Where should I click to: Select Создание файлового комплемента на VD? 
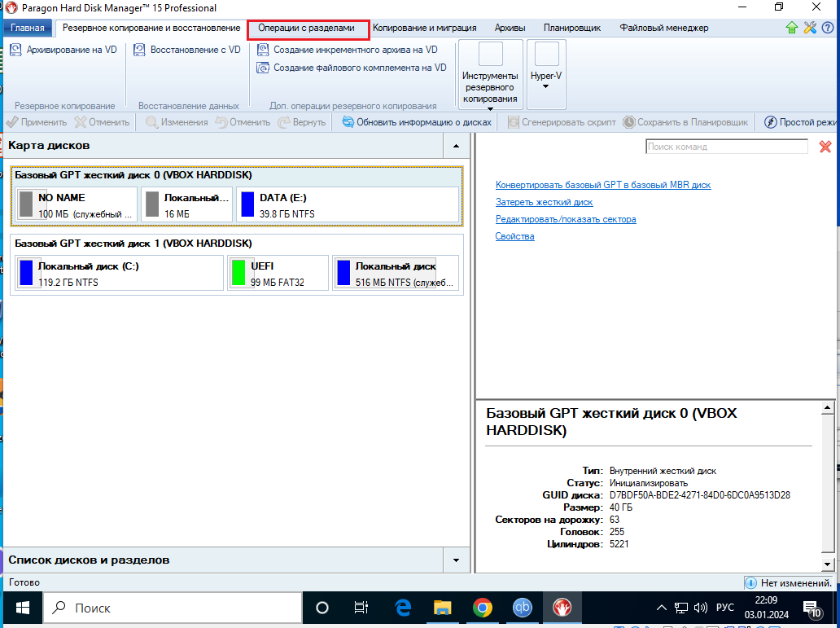click(x=352, y=68)
